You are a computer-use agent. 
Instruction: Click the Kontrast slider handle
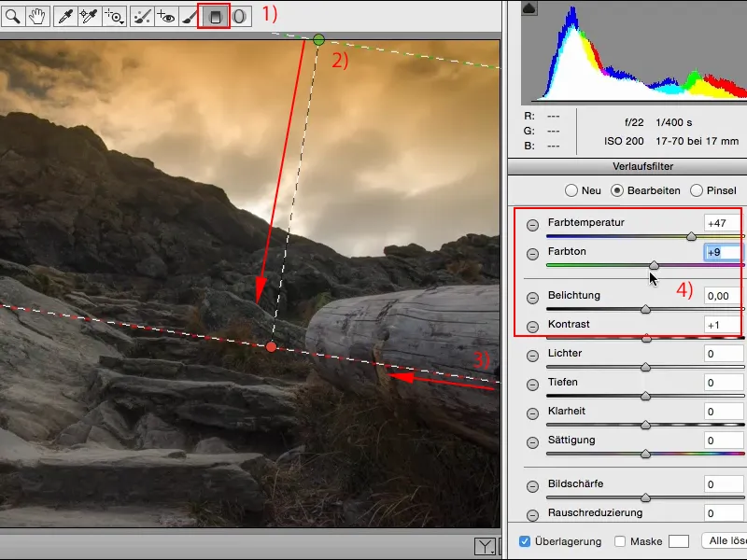tap(646, 339)
